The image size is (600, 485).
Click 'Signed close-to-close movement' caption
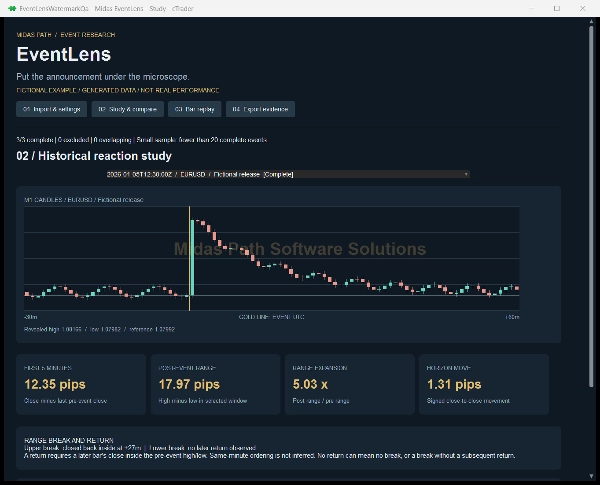pyautogui.click(x=468, y=401)
